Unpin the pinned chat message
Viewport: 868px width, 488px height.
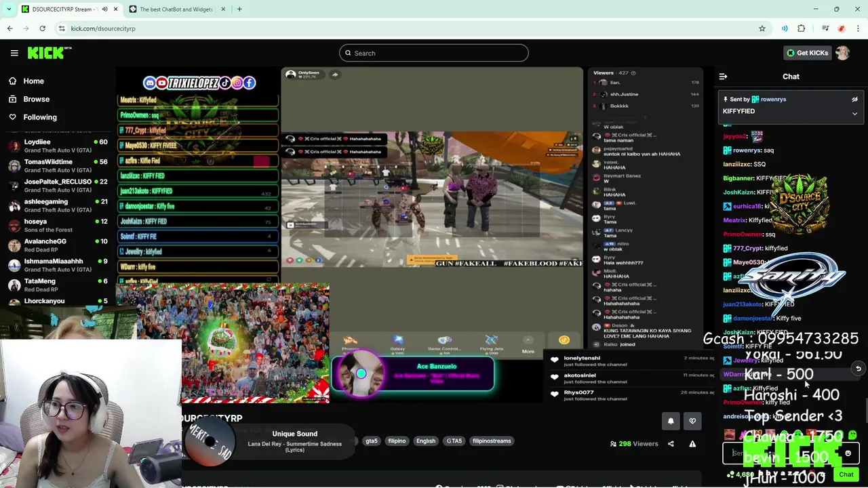854,100
